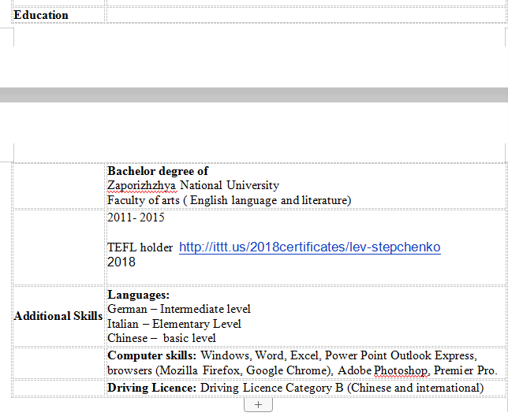The height and width of the screenshot is (420, 508).
Task: Place cursor in 'Bachelor degree of' text
Action: (x=158, y=171)
